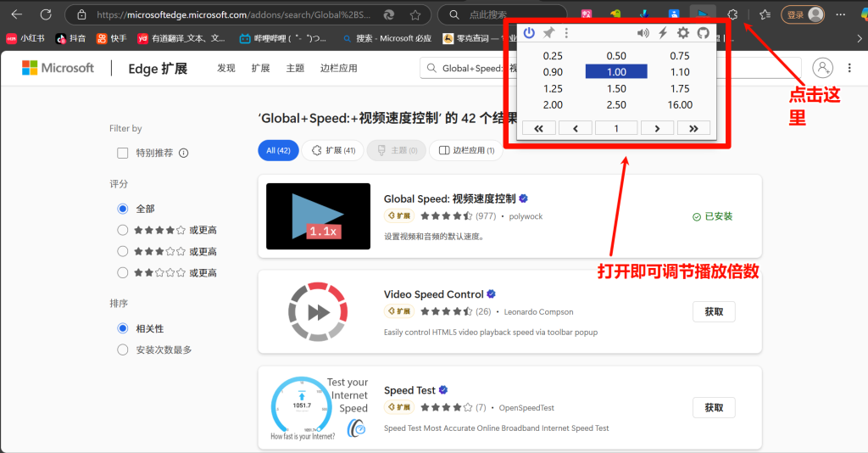Select the 全部 rating radio button

coord(123,209)
